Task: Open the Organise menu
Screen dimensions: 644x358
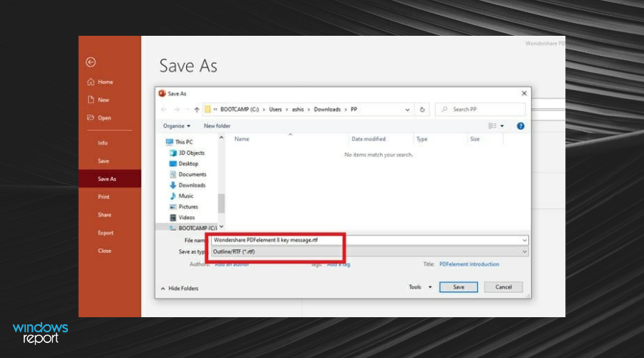Action: [177, 126]
